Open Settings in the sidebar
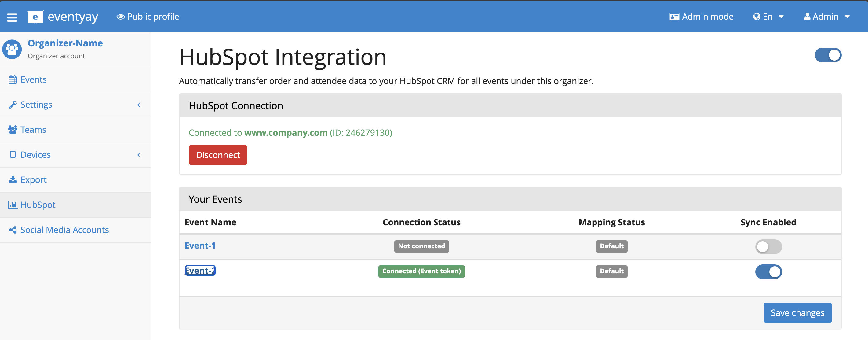Viewport: 868px width, 340px height. (75, 105)
